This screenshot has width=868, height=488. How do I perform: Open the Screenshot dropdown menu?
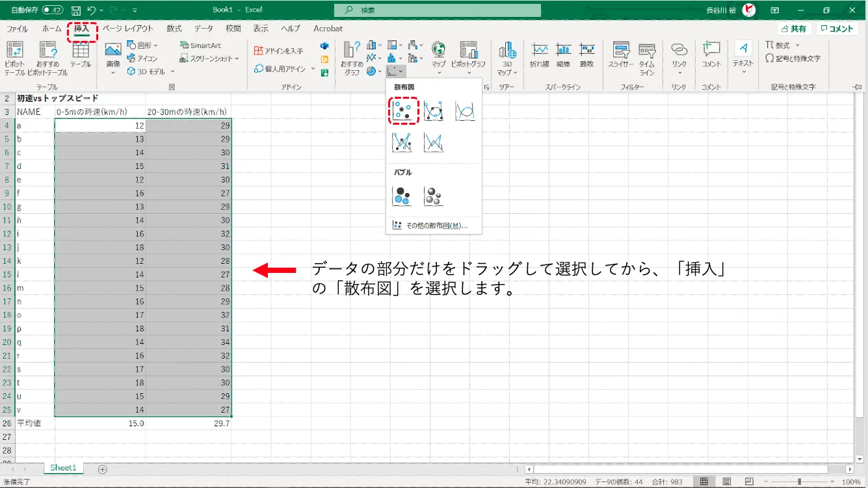coord(210,58)
